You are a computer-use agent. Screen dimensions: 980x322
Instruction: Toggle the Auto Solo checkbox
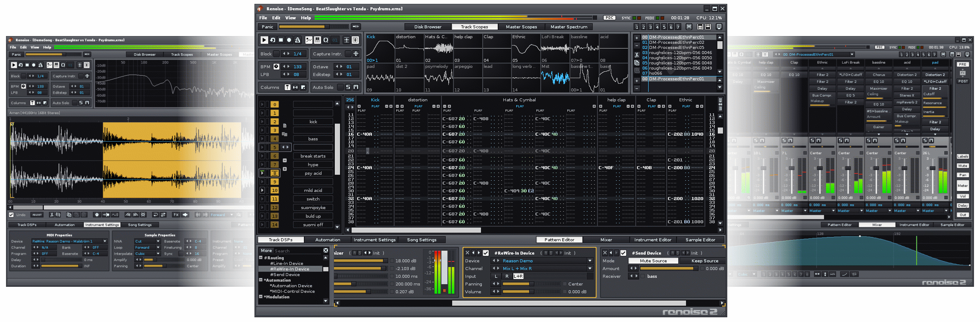point(340,87)
